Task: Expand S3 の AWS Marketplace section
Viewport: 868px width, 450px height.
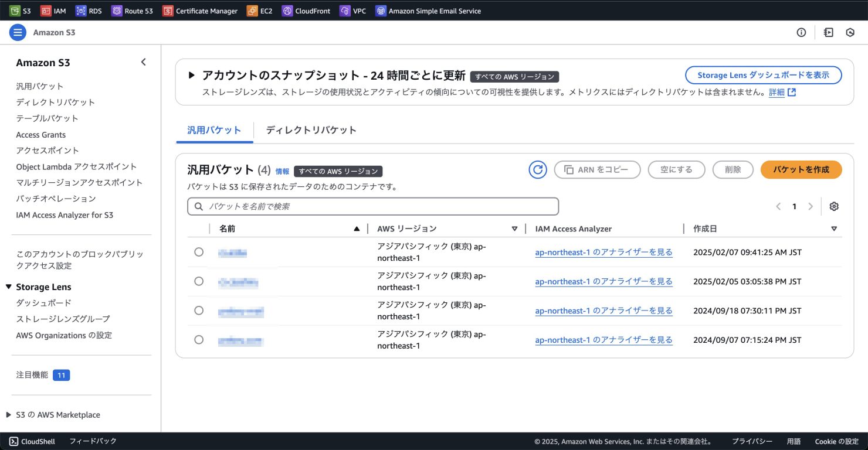Action: click(x=9, y=415)
